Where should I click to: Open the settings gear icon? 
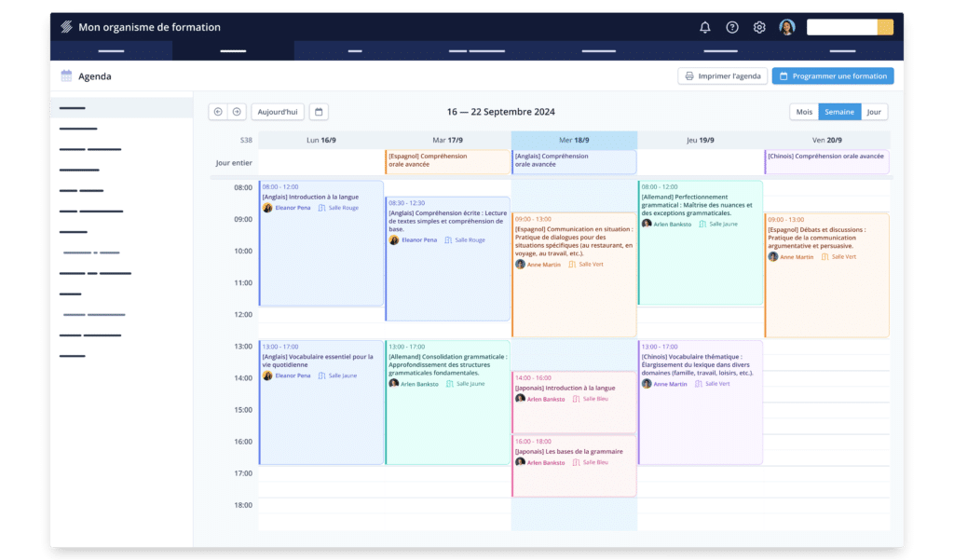(758, 27)
